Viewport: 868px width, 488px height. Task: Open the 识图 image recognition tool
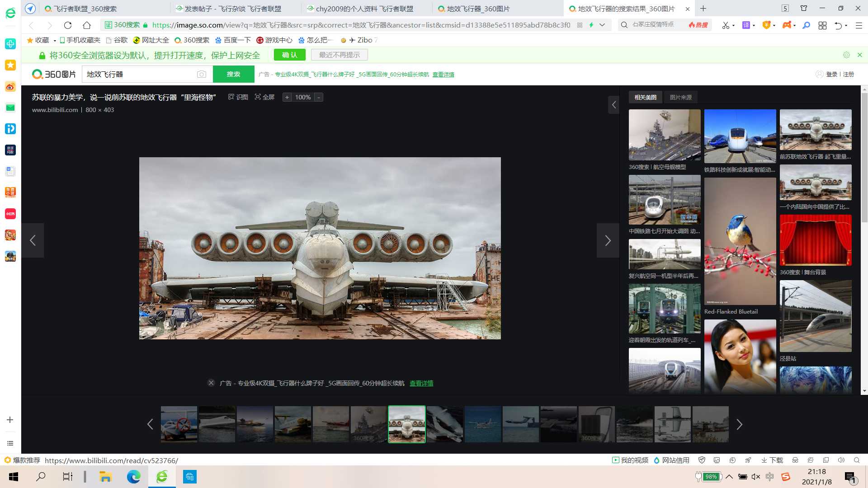pyautogui.click(x=238, y=97)
